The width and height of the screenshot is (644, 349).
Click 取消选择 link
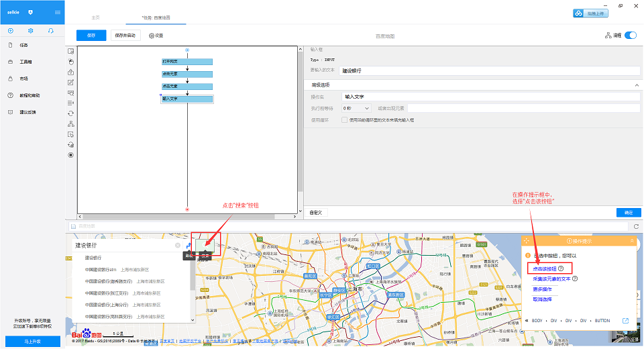tap(542, 300)
